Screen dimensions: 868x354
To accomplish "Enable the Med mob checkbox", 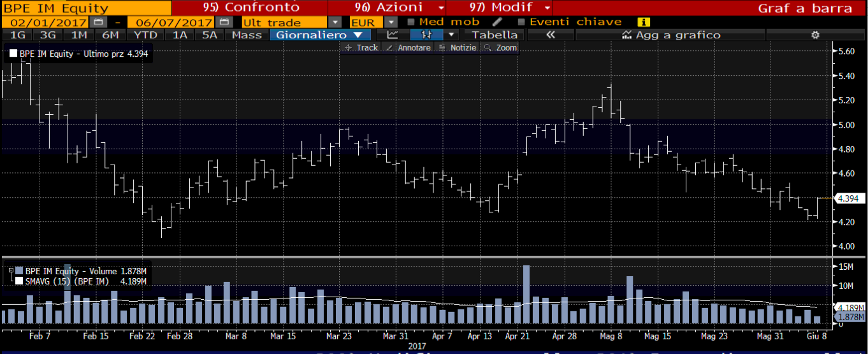I will pos(412,22).
